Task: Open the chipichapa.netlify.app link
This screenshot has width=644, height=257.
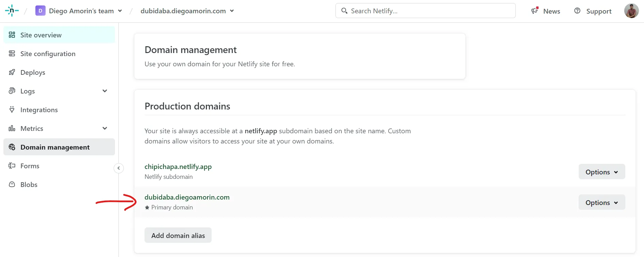Action: coord(178,167)
